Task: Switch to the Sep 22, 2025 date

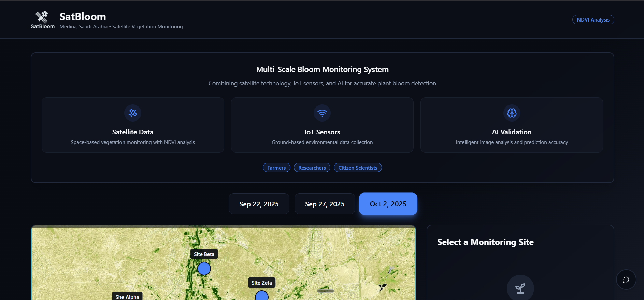Action: pos(259,204)
